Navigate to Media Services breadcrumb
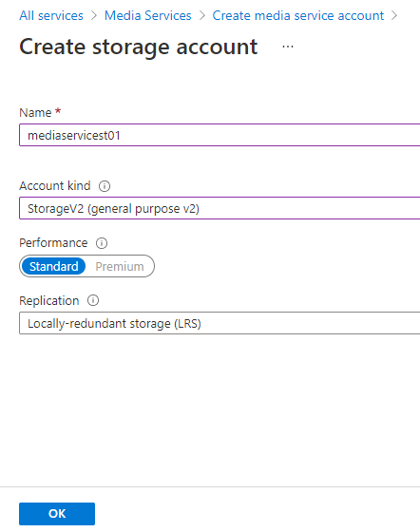 click(x=148, y=15)
